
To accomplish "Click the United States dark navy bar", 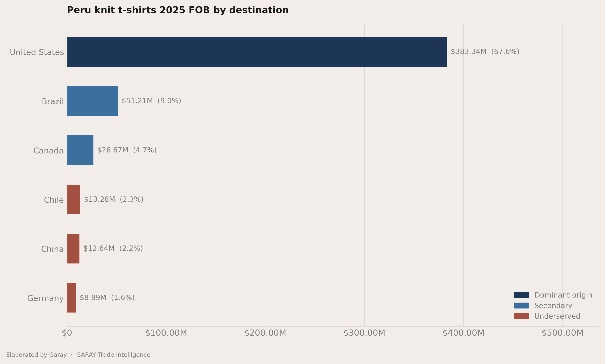I will [x=257, y=52].
